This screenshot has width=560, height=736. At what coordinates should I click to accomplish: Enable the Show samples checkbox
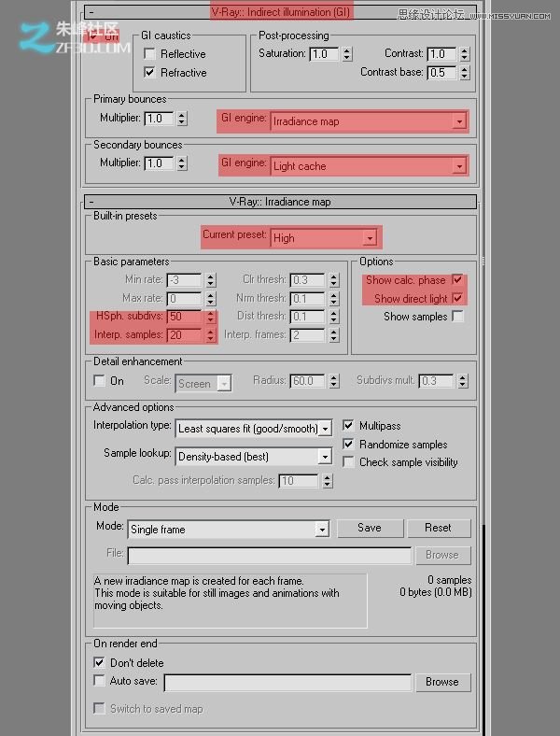tap(457, 317)
